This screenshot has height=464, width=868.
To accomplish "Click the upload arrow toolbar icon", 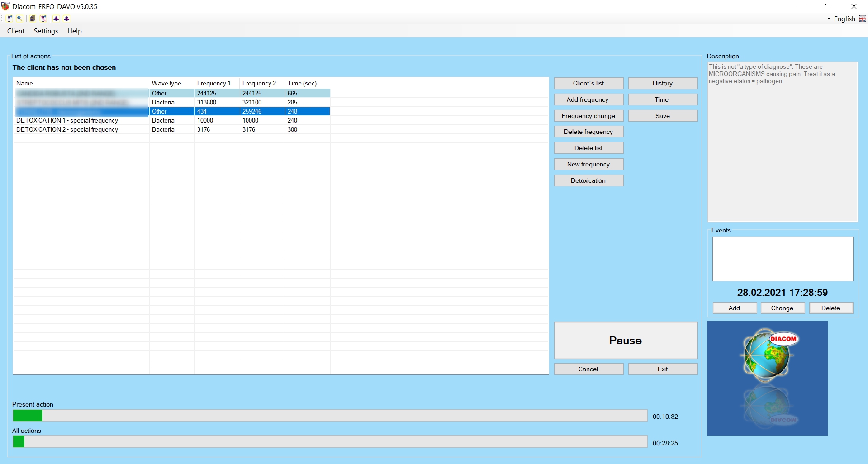I will click(66, 19).
